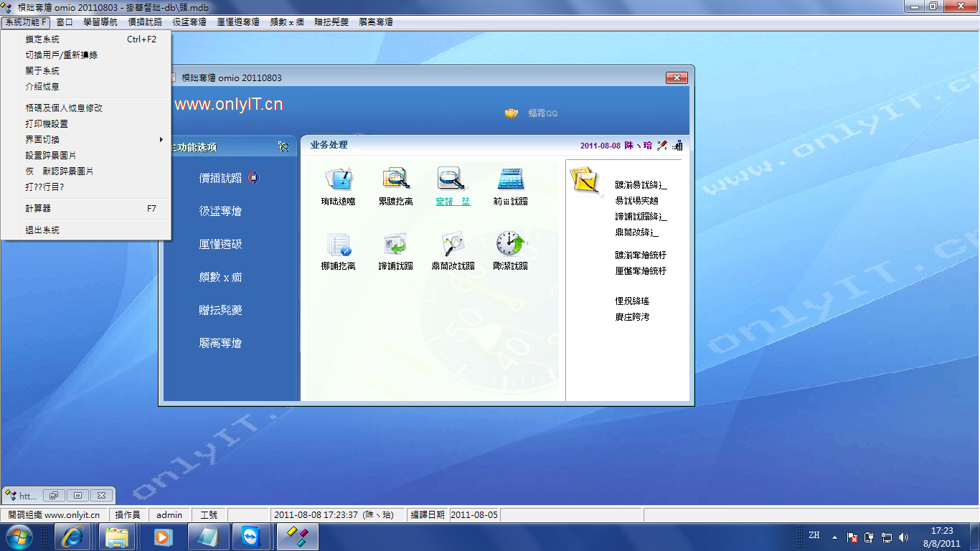This screenshot has width=980, height=551.
Task: Click the clock with green arrow icon
Action: click(510, 245)
